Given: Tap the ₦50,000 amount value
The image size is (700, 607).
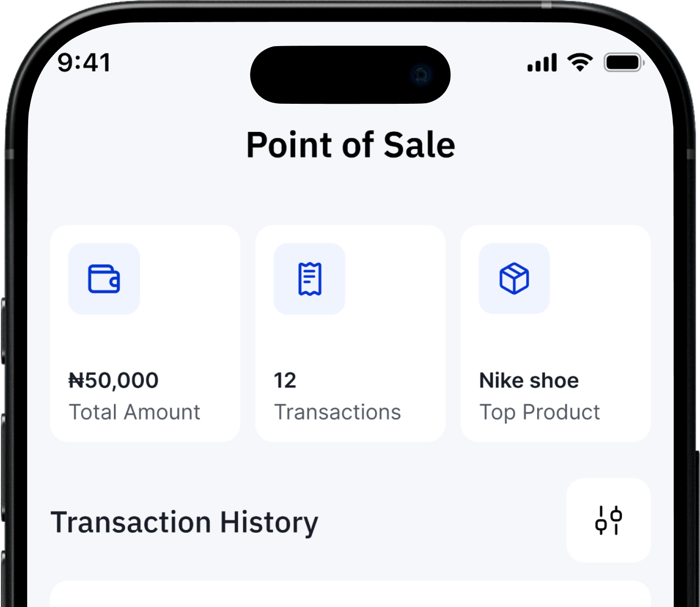Looking at the screenshot, I should (x=114, y=381).
